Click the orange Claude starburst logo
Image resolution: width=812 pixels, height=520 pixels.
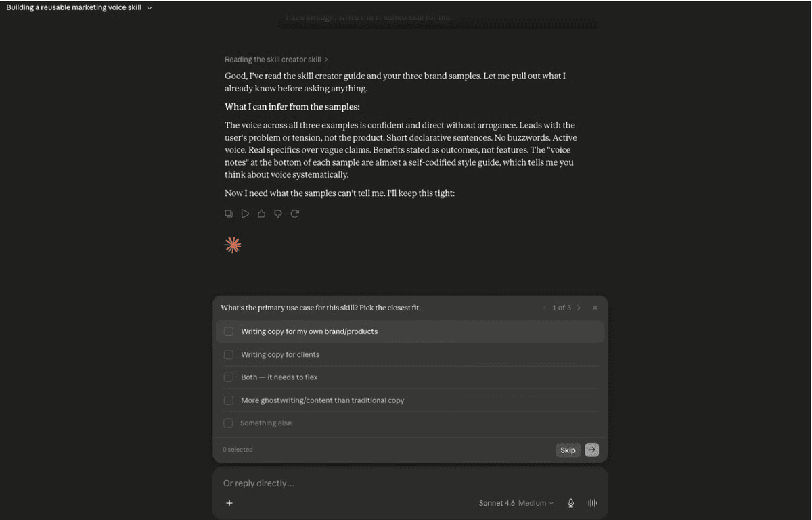pos(233,245)
